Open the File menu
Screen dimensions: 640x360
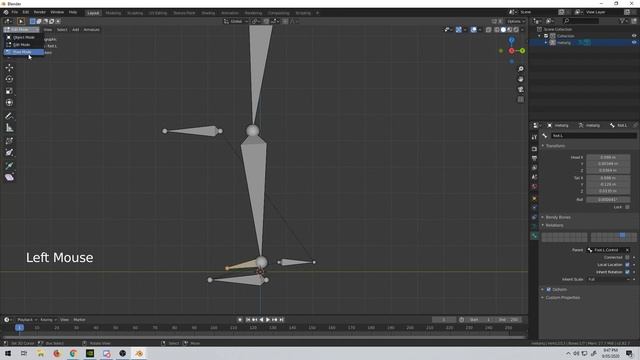click(15, 12)
